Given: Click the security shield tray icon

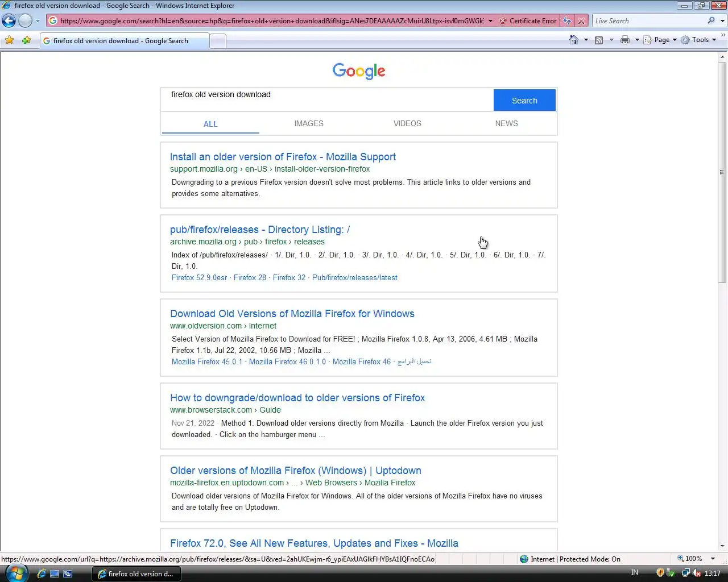Looking at the screenshot, I should tap(660, 573).
